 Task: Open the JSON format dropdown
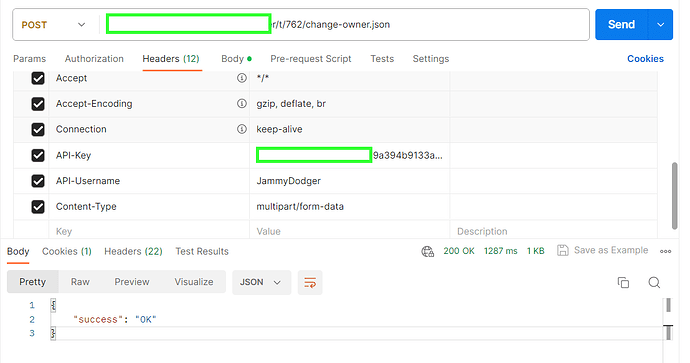[x=261, y=282]
